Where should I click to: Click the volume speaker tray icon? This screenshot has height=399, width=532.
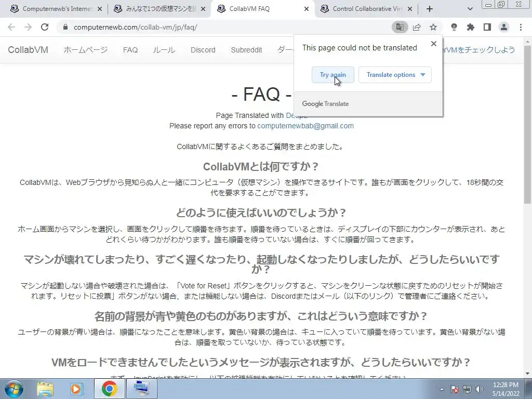(x=480, y=389)
